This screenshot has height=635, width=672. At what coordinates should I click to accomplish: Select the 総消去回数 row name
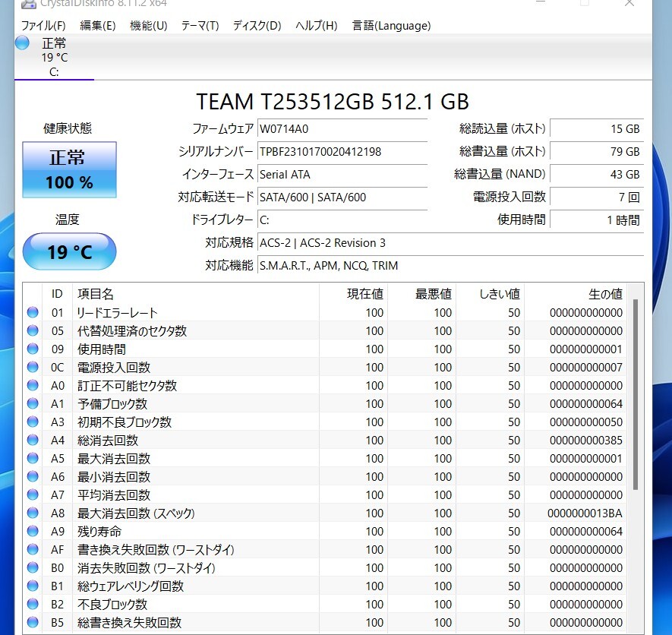108,441
